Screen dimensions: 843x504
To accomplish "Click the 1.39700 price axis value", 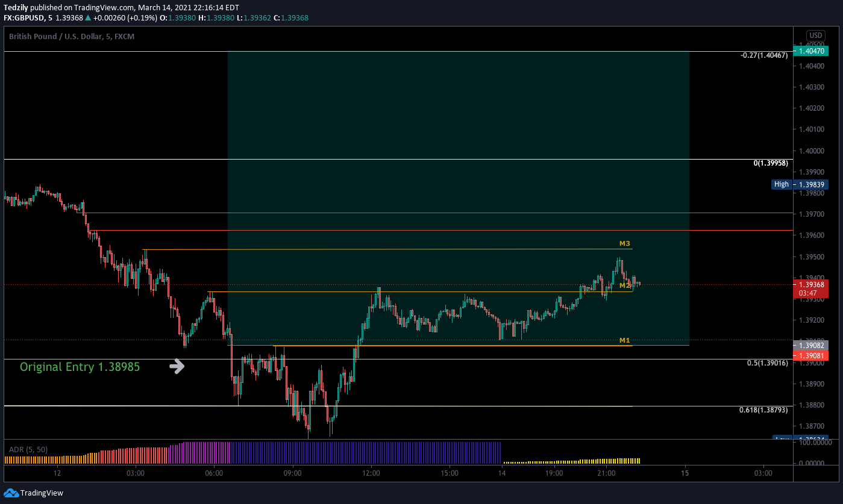I will click(x=811, y=214).
